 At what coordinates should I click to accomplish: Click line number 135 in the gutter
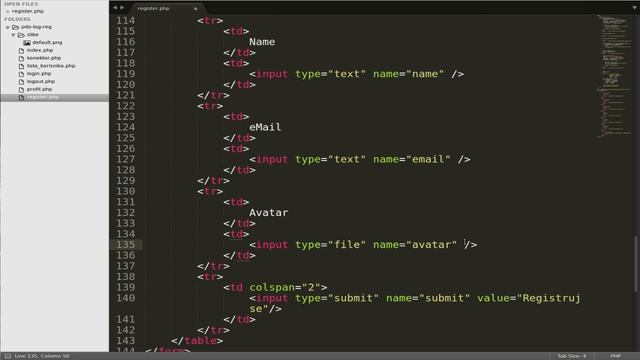[x=126, y=244]
